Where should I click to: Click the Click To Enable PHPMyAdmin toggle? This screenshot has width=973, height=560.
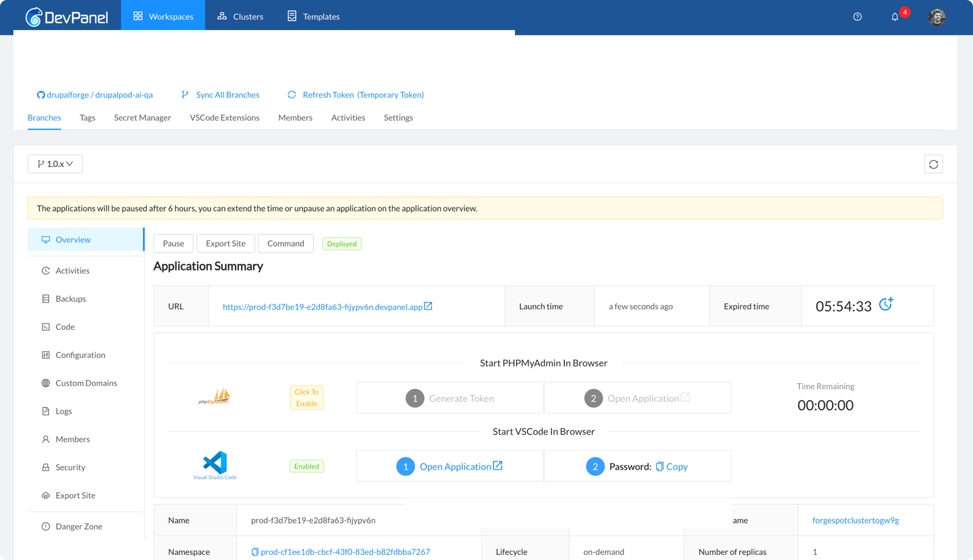click(x=306, y=398)
